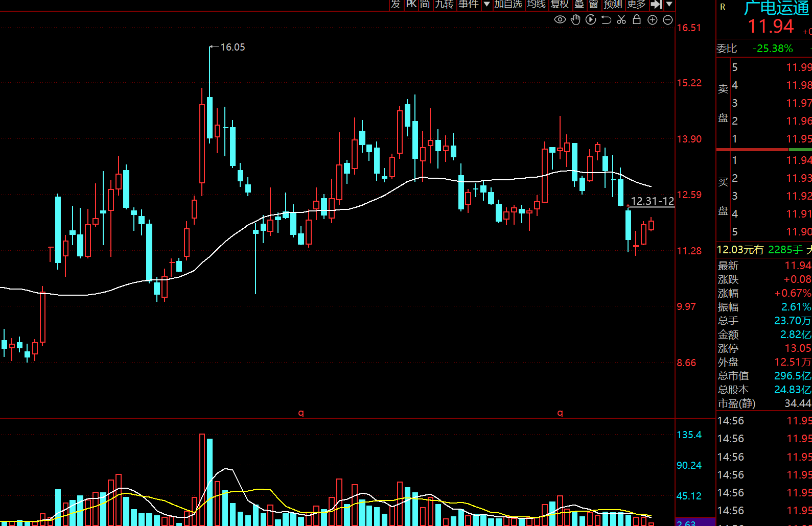Viewport: 812px width, 526px height.
Task: Toggle the eye visibility icon above chart
Action: coord(560,20)
